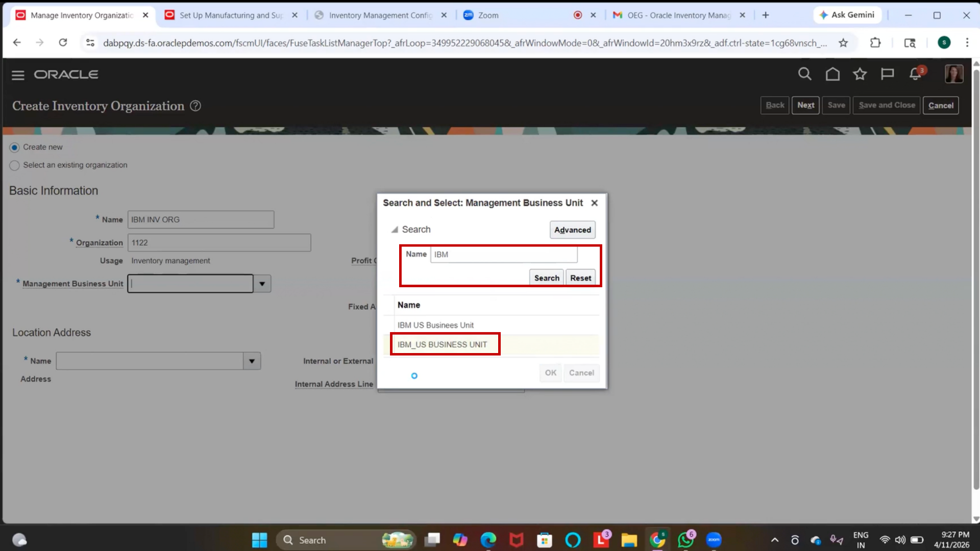Screen dimensions: 980x551
Task: Click Search button in dialog
Action: click(547, 278)
